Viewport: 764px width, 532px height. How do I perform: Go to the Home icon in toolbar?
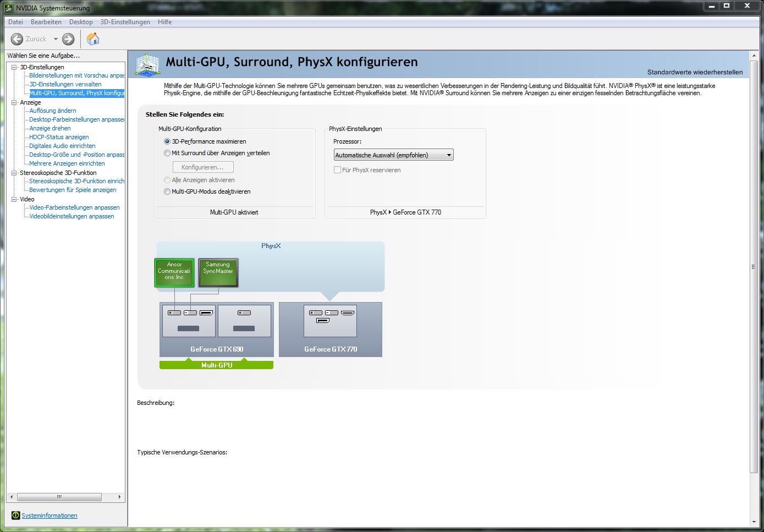(x=93, y=39)
